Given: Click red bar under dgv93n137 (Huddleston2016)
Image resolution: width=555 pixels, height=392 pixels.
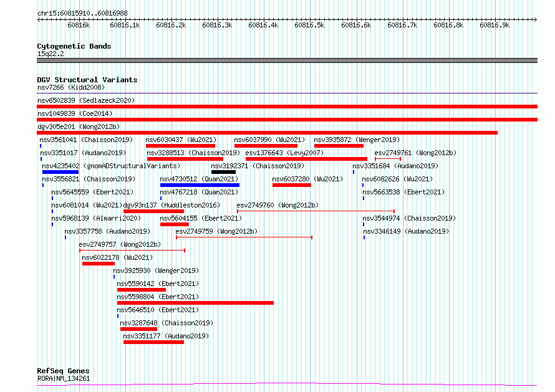Looking at the screenshot, I should click(153, 211).
